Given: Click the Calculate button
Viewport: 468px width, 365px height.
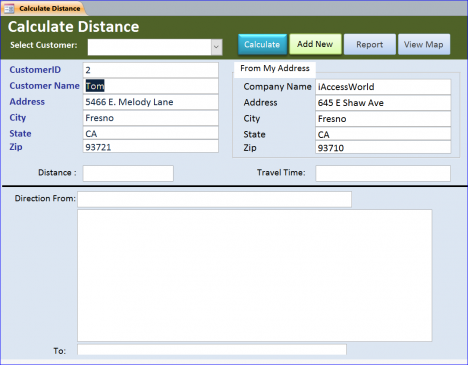Looking at the screenshot, I should pos(262,44).
